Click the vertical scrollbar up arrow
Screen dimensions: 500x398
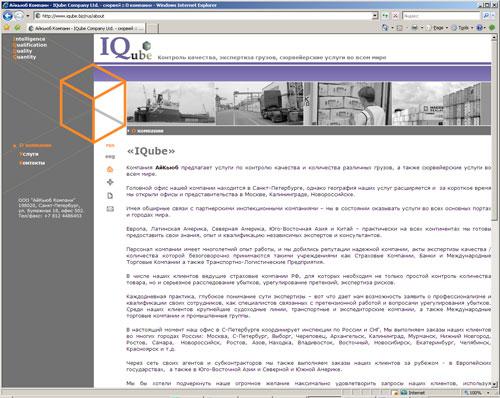coord(494,38)
